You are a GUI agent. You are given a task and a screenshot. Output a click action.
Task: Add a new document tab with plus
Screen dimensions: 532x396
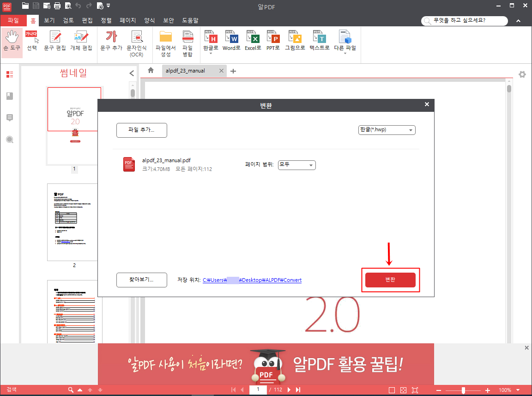tap(233, 71)
